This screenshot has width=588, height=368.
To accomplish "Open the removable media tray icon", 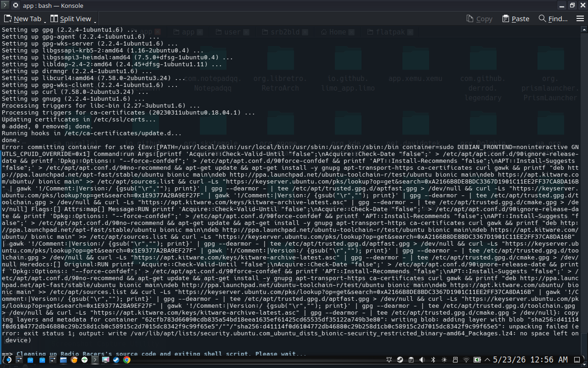I will pyautogui.click(x=455, y=360).
